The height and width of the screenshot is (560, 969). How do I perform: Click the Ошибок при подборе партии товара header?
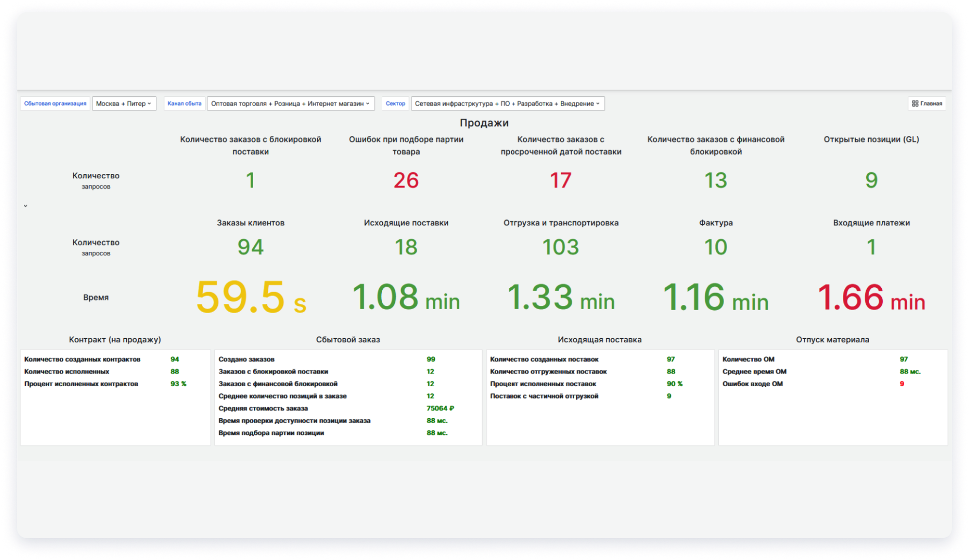406,145
